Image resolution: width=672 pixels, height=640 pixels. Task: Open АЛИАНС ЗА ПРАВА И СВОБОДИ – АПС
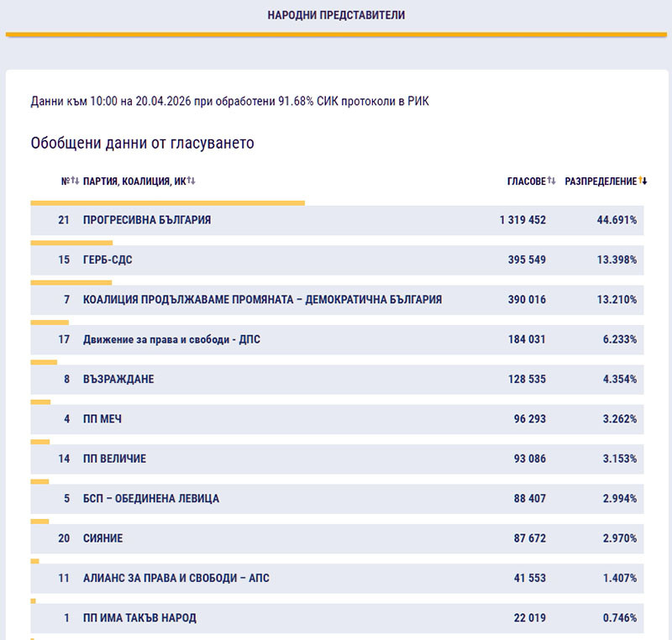[176, 579]
